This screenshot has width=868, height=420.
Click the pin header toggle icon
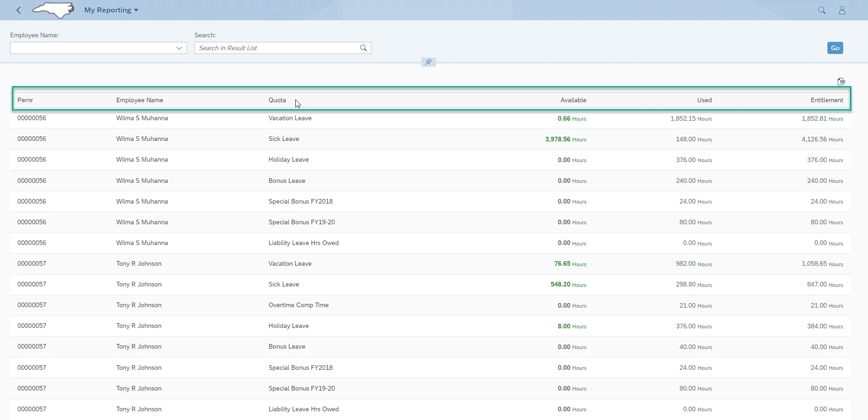tap(428, 62)
